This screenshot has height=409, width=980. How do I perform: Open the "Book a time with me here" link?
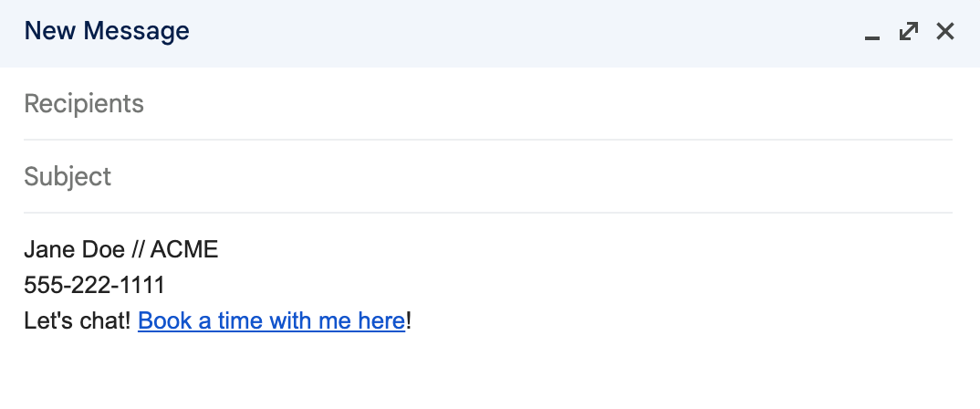(x=271, y=320)
